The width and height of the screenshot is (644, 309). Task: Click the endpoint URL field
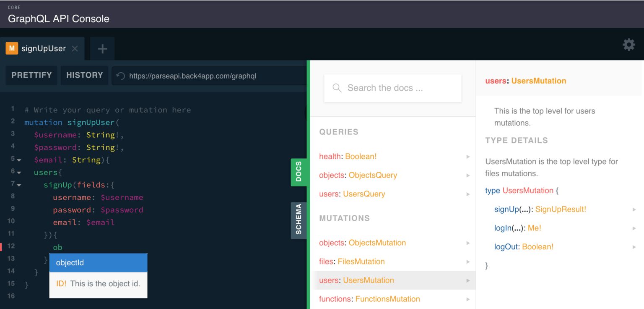pos(210,76)
